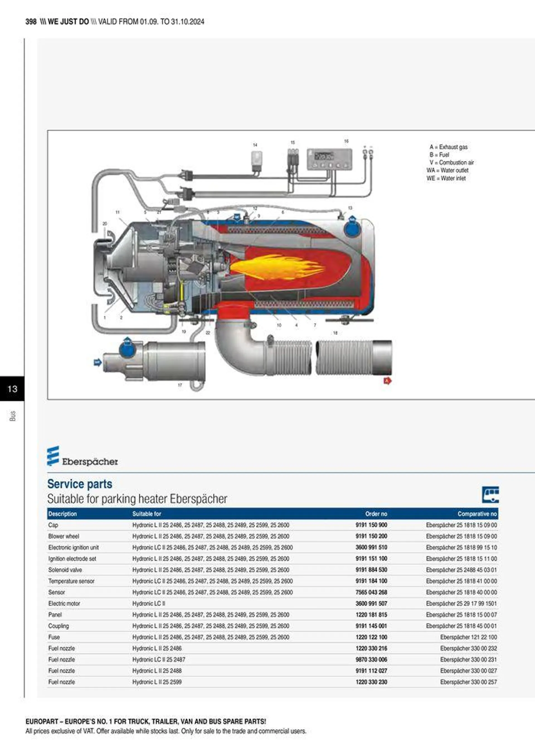Click the Eberspächer logo
This screenshot has width=535, height=756.
(82, 456)
